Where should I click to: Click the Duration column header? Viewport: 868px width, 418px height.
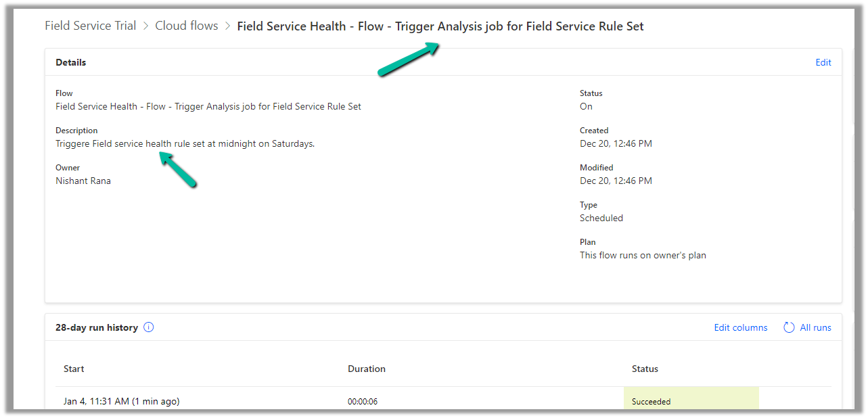pos(366,369)
